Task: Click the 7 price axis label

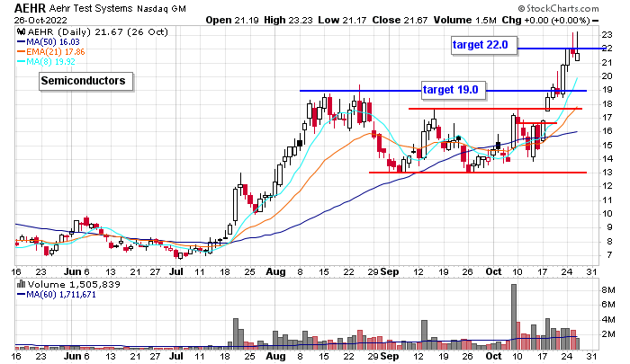Action: click(609, 255)
